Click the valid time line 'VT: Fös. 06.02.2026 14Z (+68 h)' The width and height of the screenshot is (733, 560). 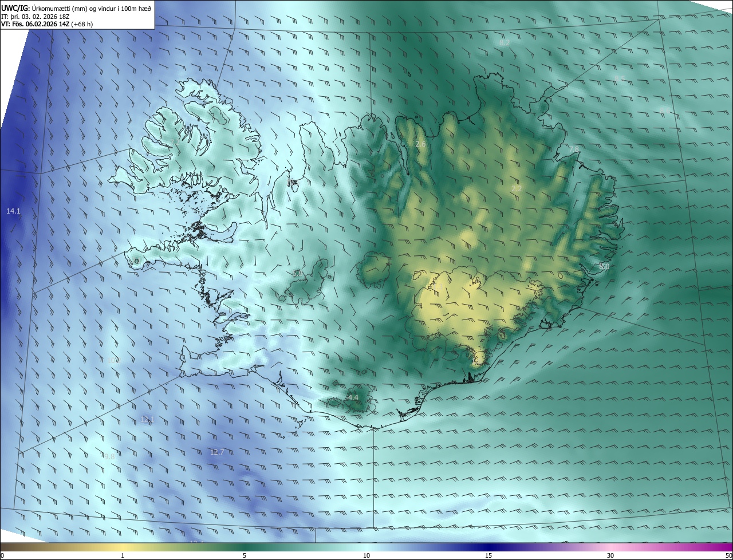[47, 24]
